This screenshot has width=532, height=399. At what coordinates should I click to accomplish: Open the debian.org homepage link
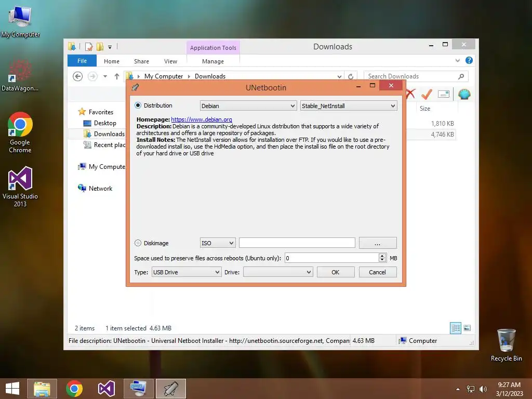pos(202,119)
